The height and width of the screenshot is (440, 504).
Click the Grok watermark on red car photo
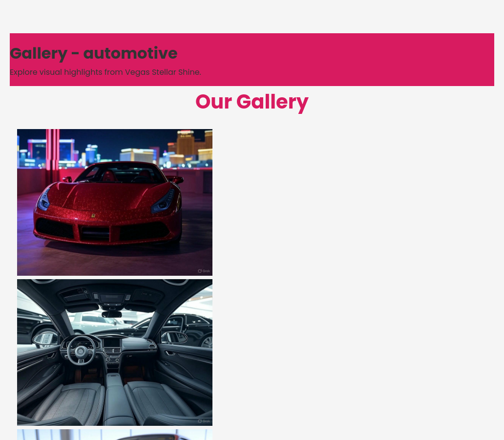tap(204, 271)
